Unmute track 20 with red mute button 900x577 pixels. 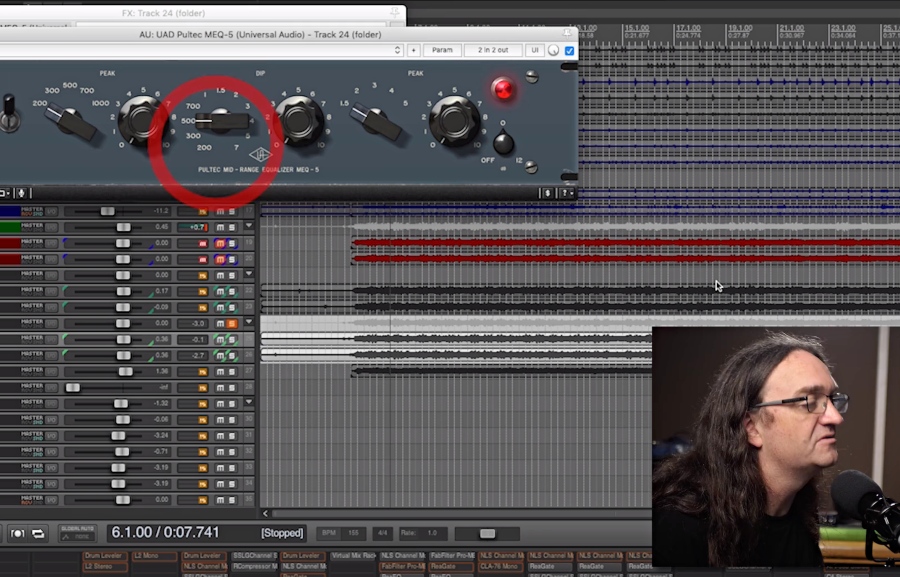click(x=220, y=260)
